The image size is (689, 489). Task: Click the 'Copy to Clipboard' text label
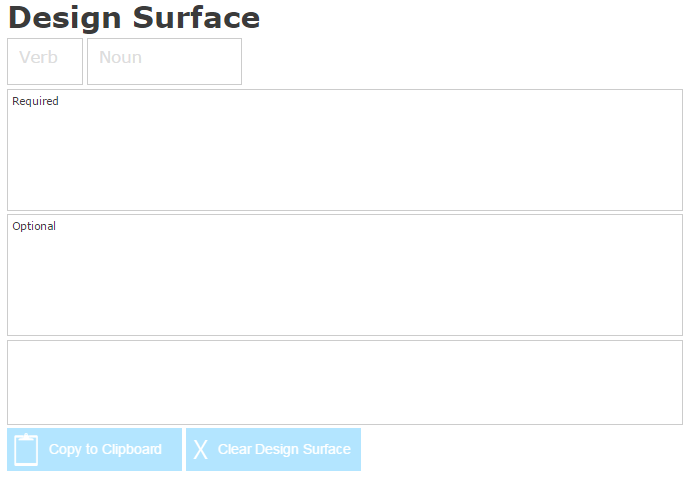105,449
